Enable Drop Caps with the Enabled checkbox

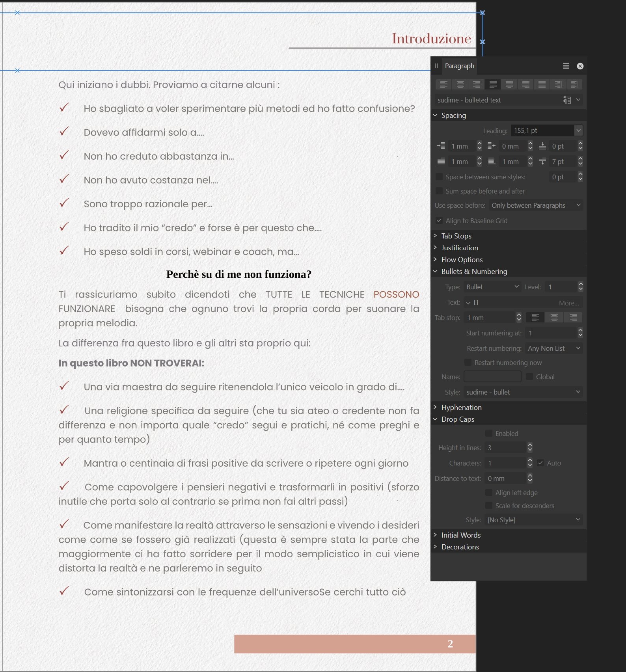[x=489, y=433]
